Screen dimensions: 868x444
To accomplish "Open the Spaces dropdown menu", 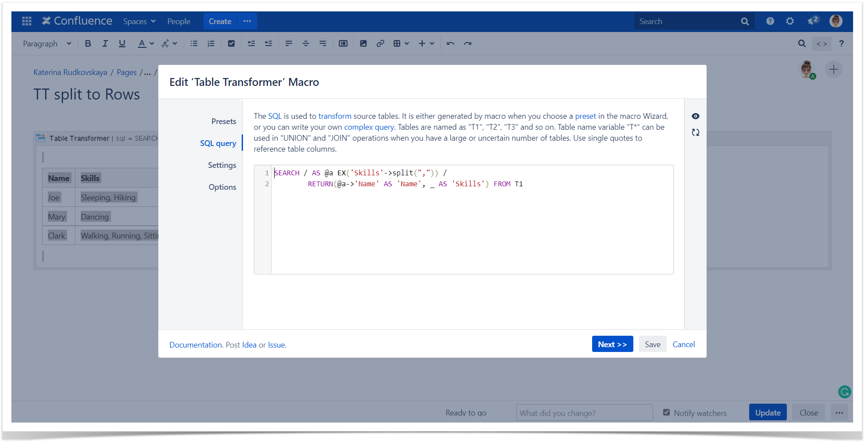I will [x=139, y=21].
